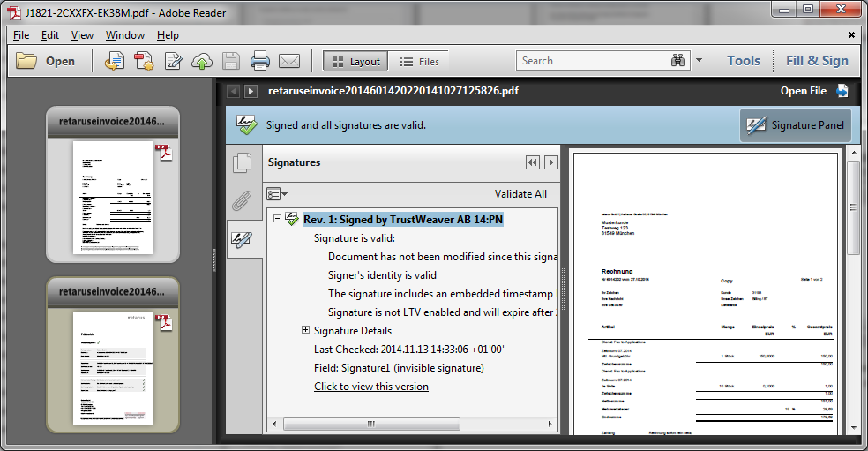The width and height of the screenshot is (868, 451).
Task: Collapse the Rev. 1 signature tree node
Action: (x=277, y=219)
